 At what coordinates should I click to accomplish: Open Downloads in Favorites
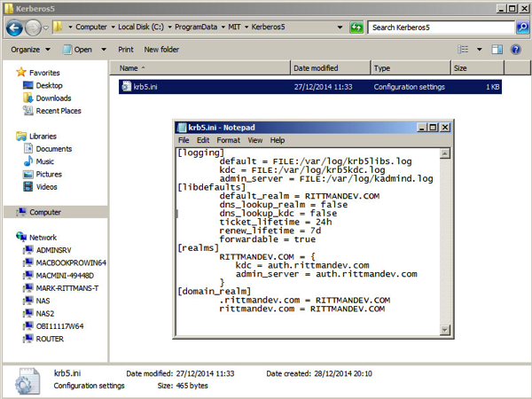[53, 98]
